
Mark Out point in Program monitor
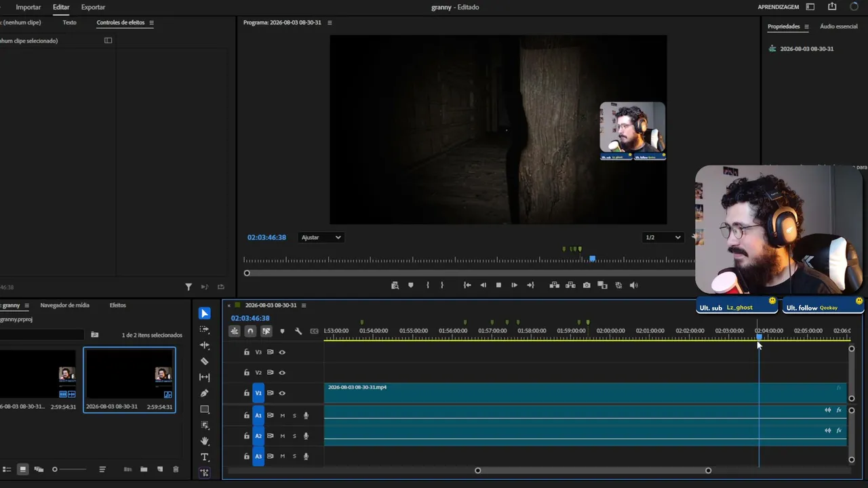coord(442,285)
